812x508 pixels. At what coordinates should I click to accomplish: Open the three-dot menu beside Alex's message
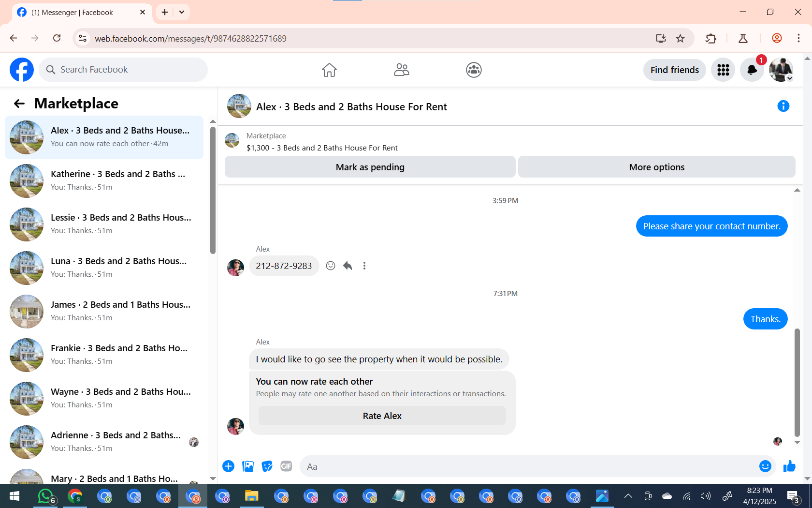364,266
